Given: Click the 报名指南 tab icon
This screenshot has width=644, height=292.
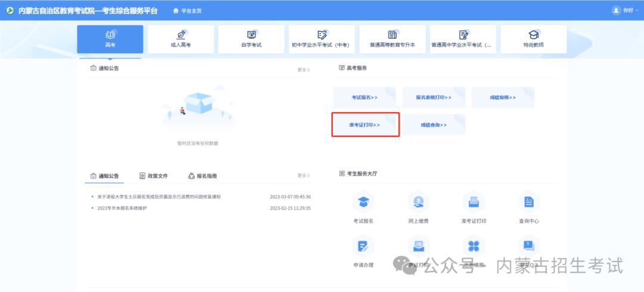Looking at the screenshot, I should click(x=191, y=176).
